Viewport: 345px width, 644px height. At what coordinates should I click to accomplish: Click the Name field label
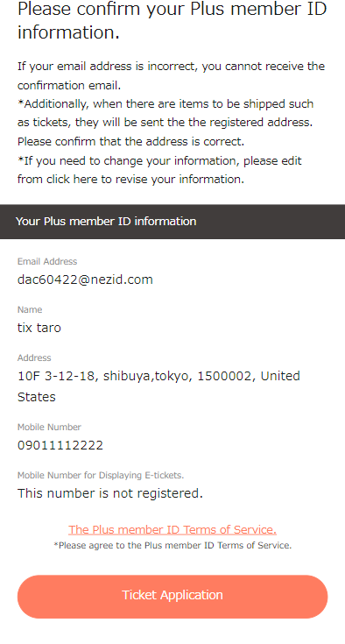(x=30, y=309)
